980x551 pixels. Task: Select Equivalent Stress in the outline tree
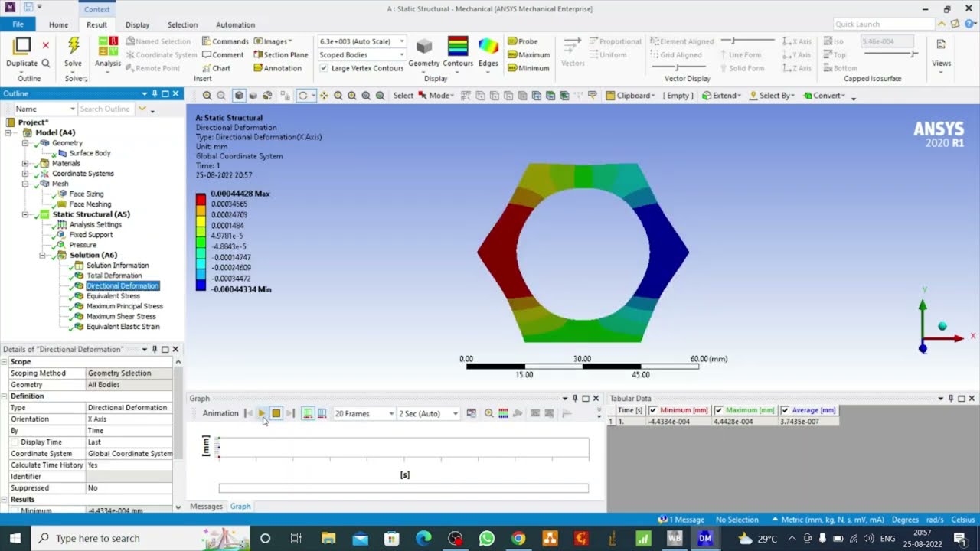pos(113,295)
